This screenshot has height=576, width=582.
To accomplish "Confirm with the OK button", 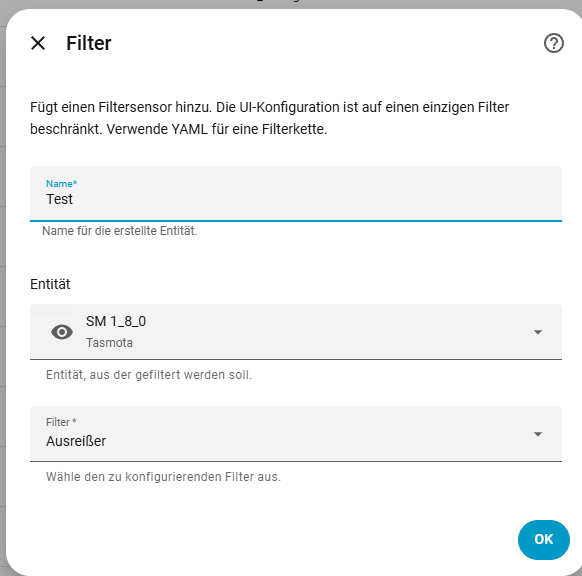I will pos(544,540).
